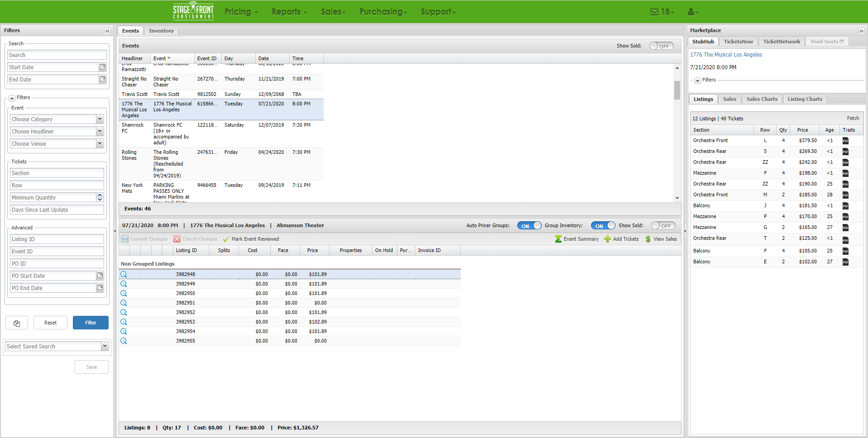The image size is (868, 438).
Task: Click Add Tickets plus icon
Action: (x=607, y=239)
